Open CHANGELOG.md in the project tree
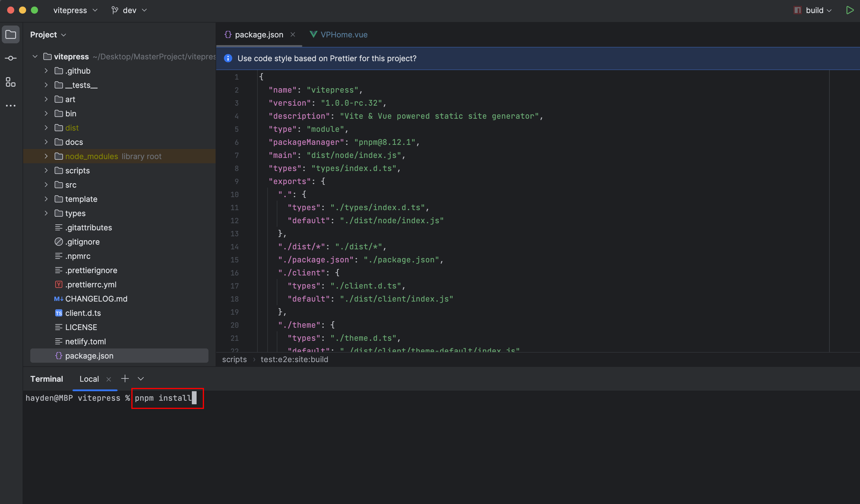Viewport: 860px width, 504px height. click(x=96, y=299)
